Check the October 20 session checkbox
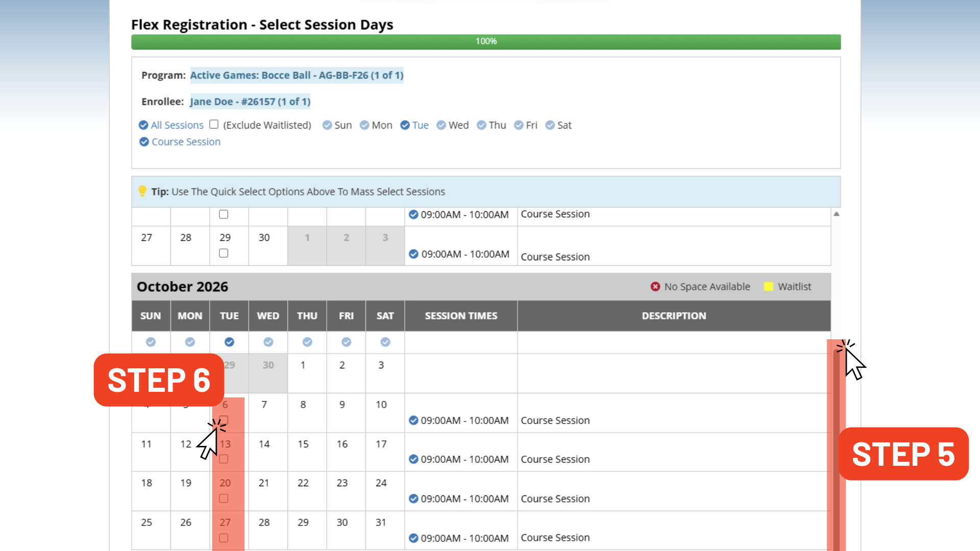This screenshot has width=980, height=551. (x=224, y=498)
